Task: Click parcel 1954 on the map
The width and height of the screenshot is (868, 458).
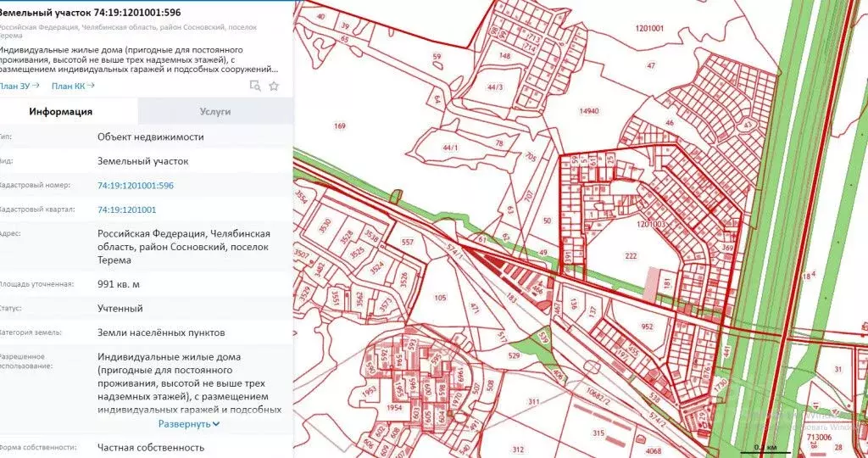Action: pyautogui.click(x=394, y=407)
